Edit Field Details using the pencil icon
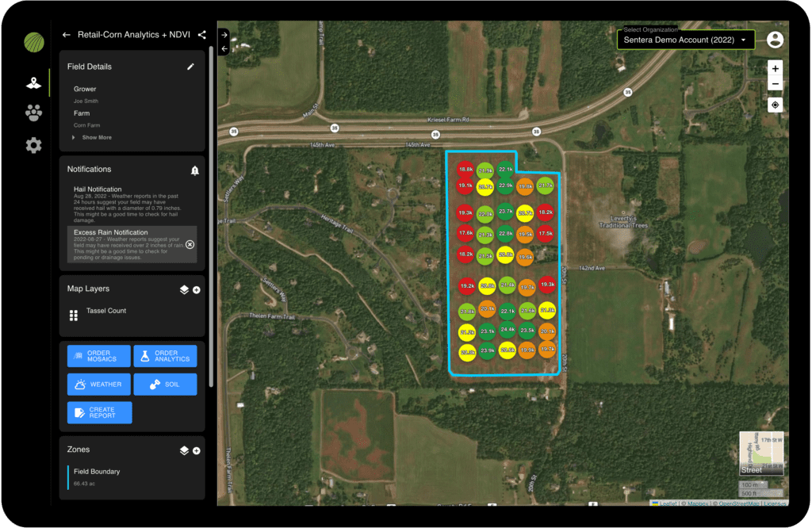This screenshot has height=528, width=812. [x=190, y=67]
